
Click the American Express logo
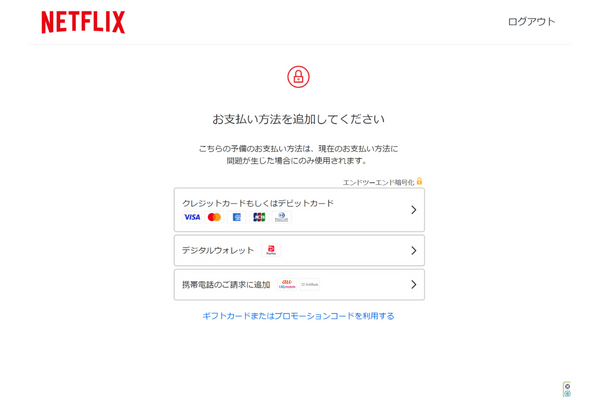(237, 217)
